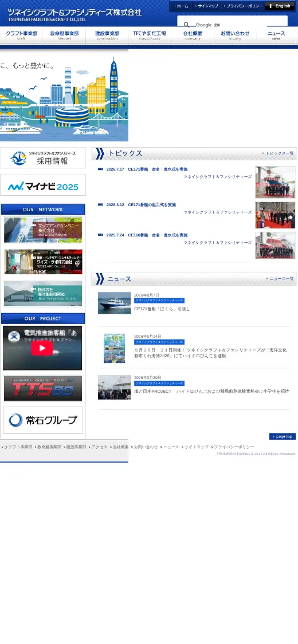Open the TTS80 tsunami shelter banner

pos(43,388)
